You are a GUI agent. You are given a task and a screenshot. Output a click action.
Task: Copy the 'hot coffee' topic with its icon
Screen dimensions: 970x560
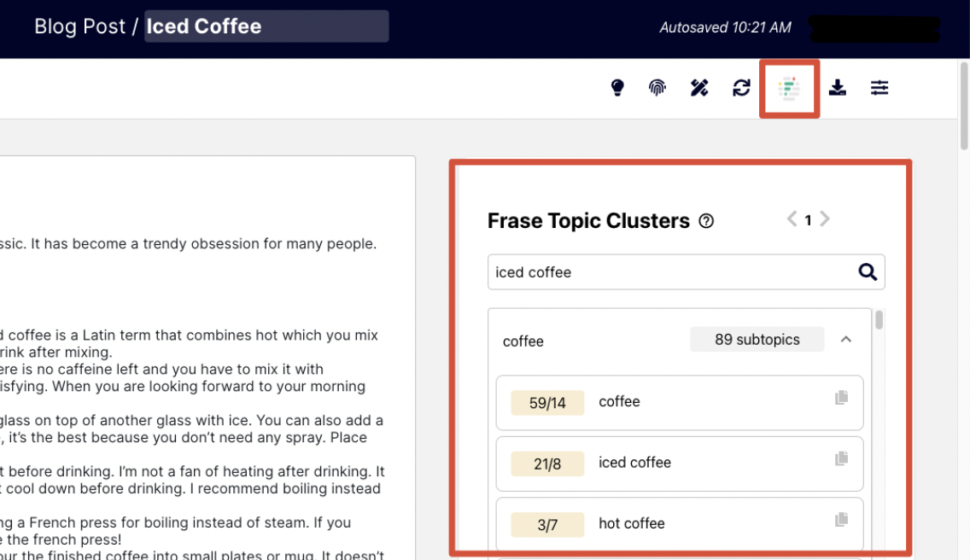(841, 519)
